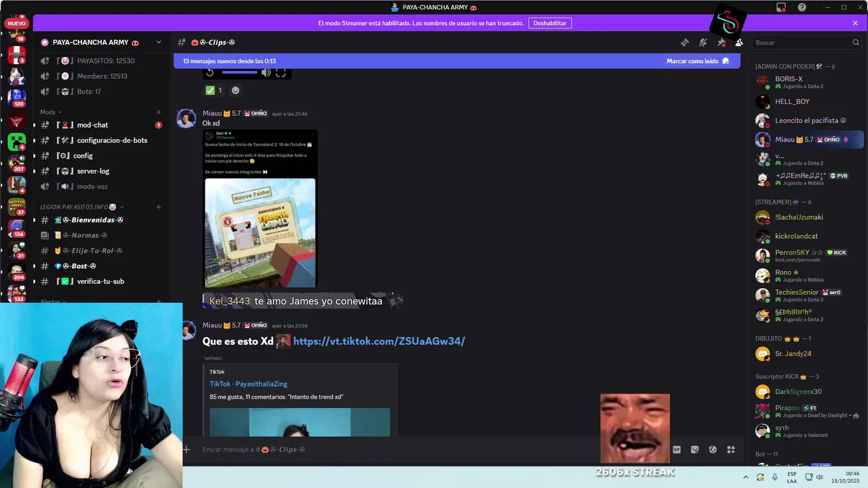Dismiss the Streamer mode banner

(855, 23)
